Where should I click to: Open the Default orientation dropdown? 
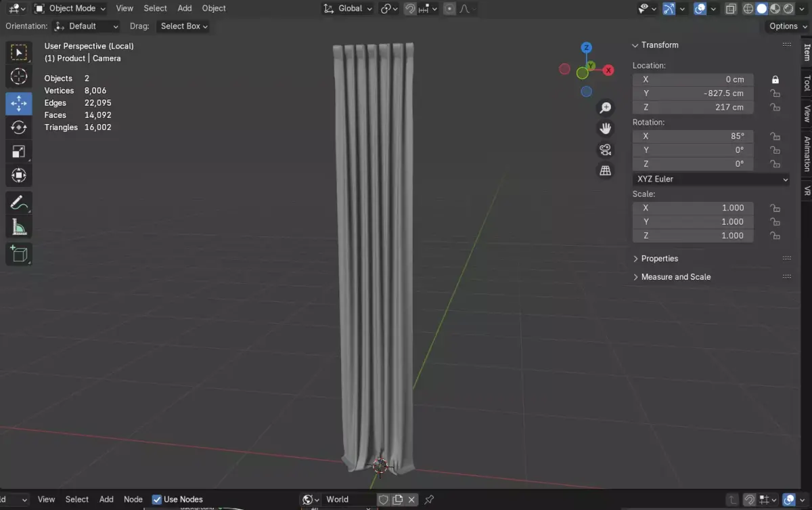87,26
